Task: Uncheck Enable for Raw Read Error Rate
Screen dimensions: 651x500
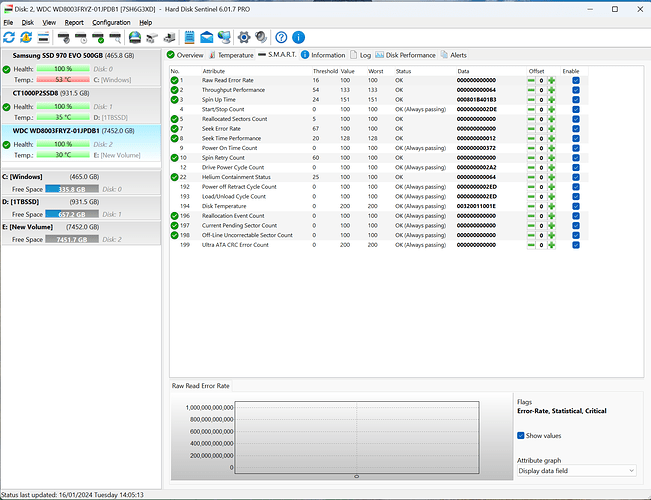Action: (575, 81)
